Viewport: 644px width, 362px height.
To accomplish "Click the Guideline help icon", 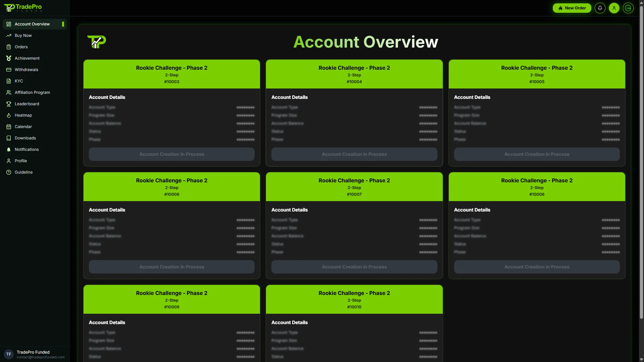I will [x=9, y=172].
